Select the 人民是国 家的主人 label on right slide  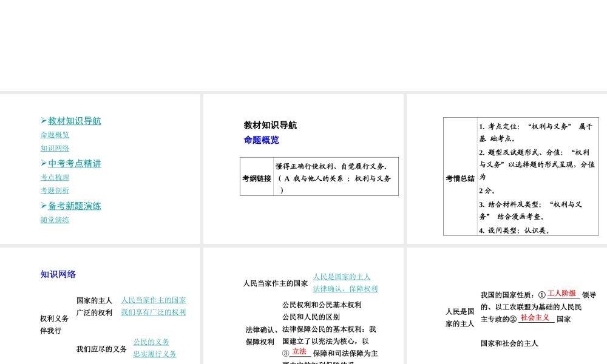pos(460,317)
